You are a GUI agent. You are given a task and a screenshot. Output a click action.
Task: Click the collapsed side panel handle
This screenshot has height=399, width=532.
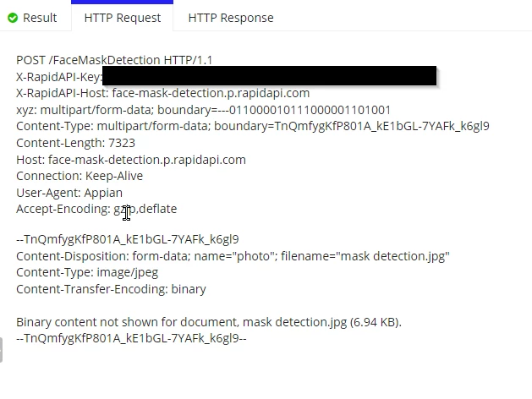[1, 350]
